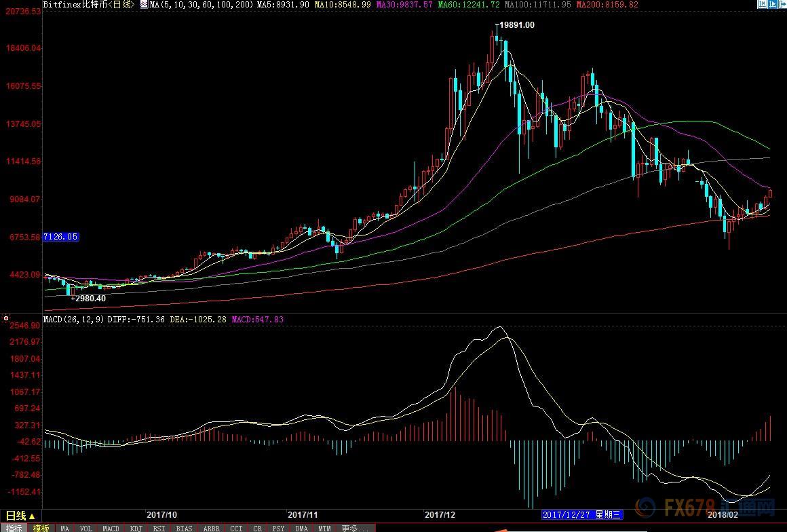
Task: Choose the MTM indicator button
Action: (x=324, y=528)
